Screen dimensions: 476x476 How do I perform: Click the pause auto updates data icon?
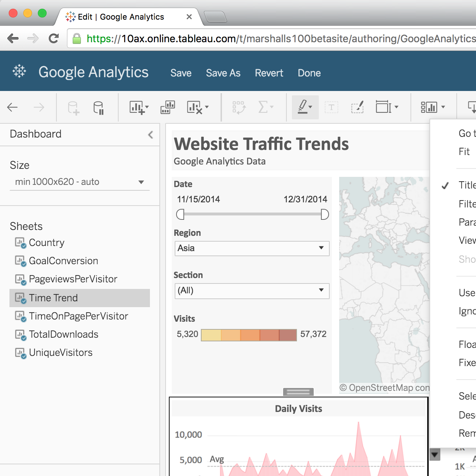[x=99, y=108]
